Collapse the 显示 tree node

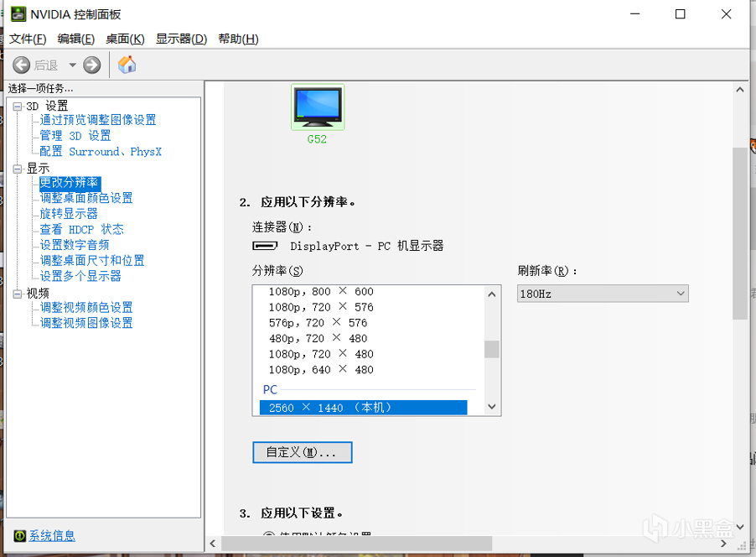coord(18,169)
